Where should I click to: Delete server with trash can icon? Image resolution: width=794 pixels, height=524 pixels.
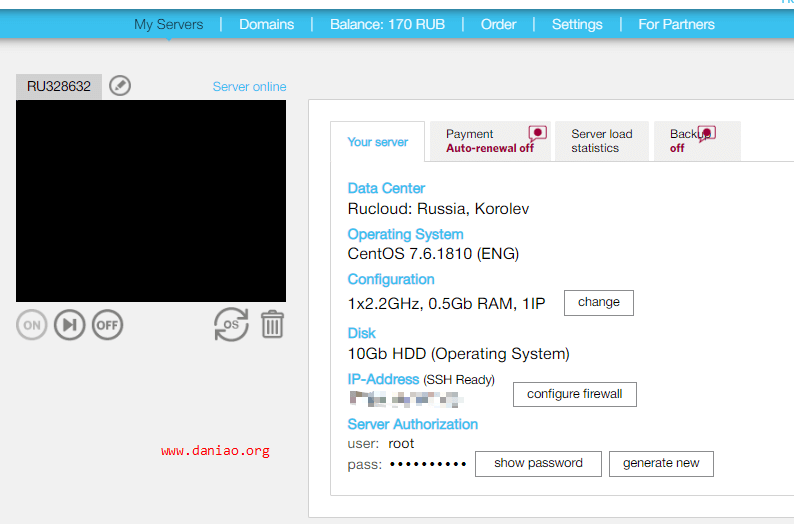272,325
